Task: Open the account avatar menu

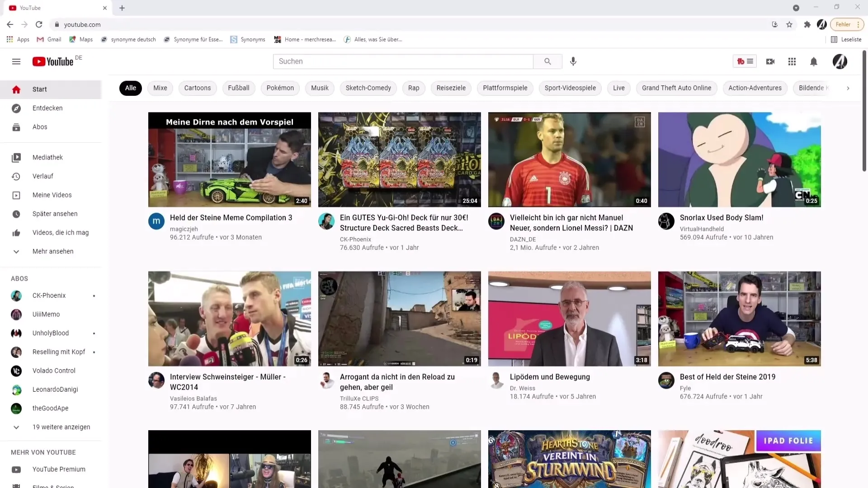Action: (840, 61)
